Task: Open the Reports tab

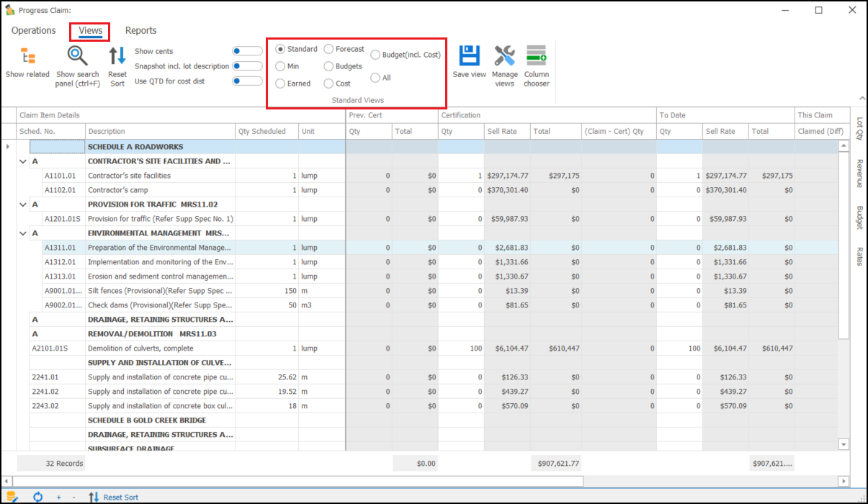Action: (x=141, y=31)
